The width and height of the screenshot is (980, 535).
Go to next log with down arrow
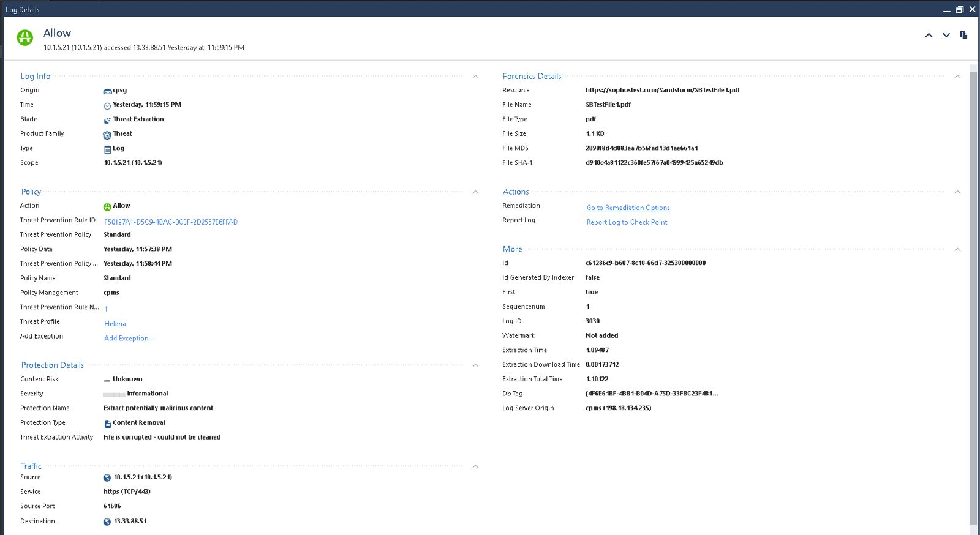point(946,36)
